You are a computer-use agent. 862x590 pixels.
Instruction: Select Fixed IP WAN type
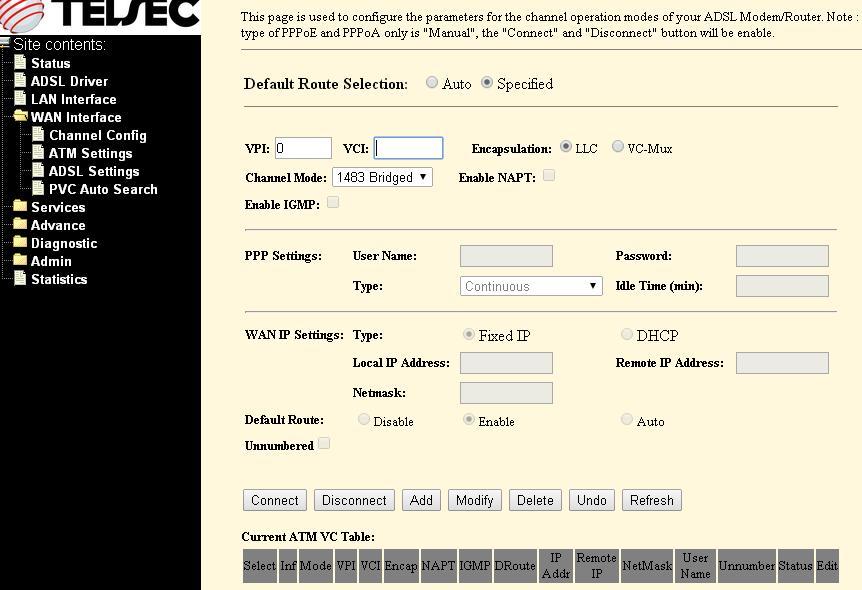coord(468,334)
